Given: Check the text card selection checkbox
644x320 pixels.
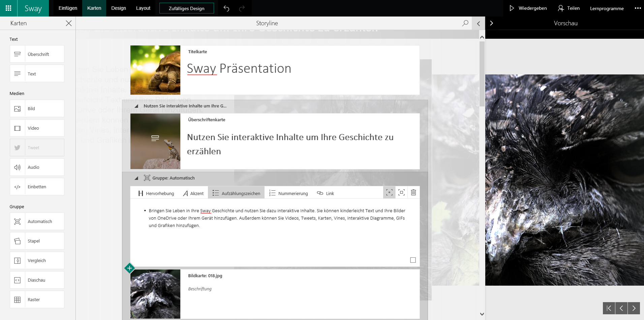Looking at the screenshot, I should (413, 260).
